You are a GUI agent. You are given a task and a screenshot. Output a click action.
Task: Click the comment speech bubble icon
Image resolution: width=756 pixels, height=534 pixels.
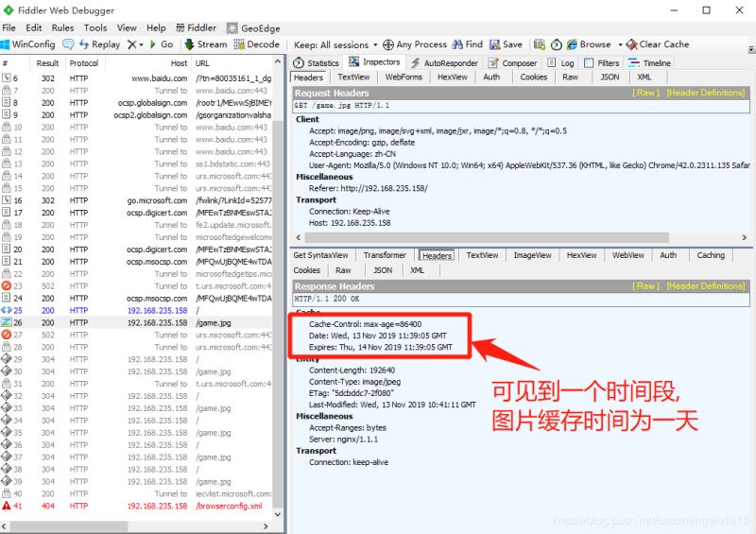click(x=69, y=44)
